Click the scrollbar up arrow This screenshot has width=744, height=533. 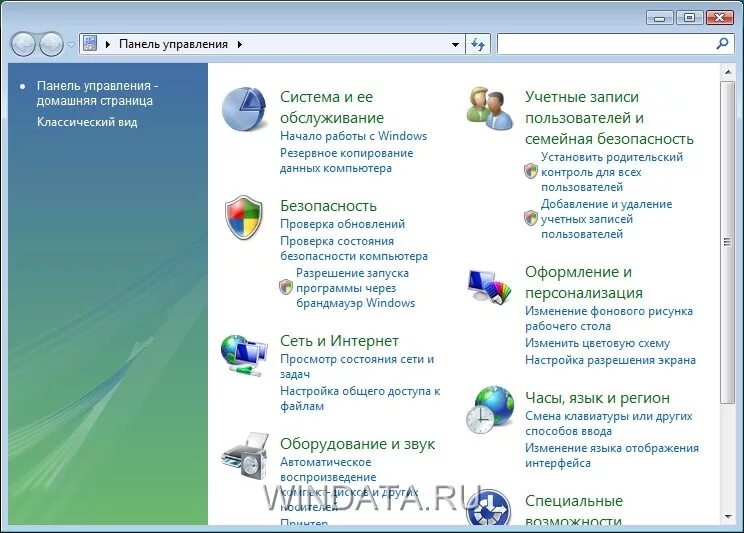pos(727,72)
